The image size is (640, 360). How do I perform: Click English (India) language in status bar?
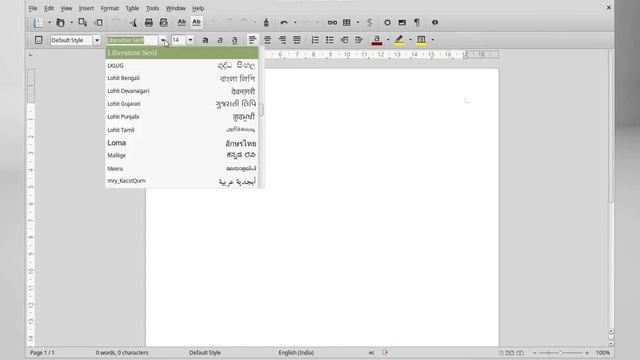pos(296,353)
